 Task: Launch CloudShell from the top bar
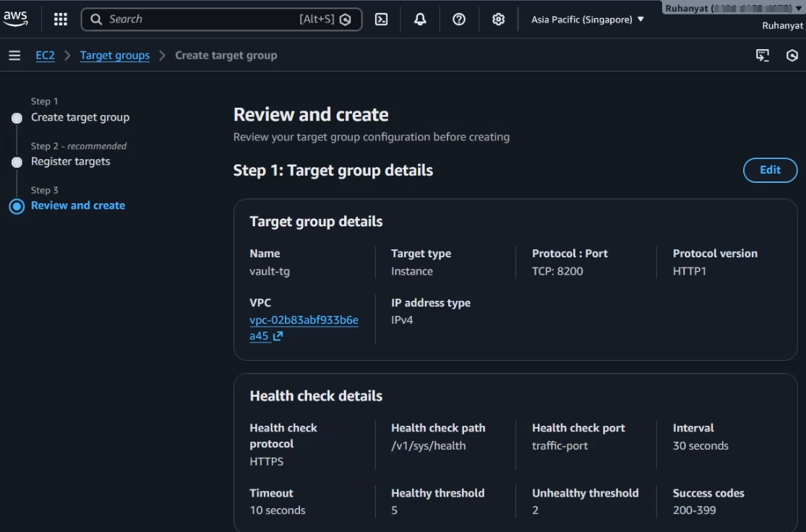pos(382,20)
